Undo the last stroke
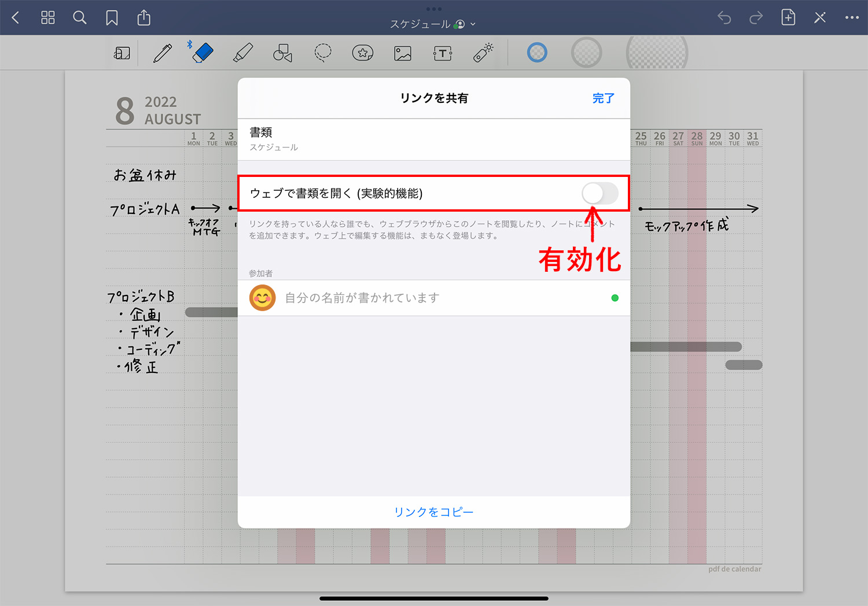 tap(724, 18)
